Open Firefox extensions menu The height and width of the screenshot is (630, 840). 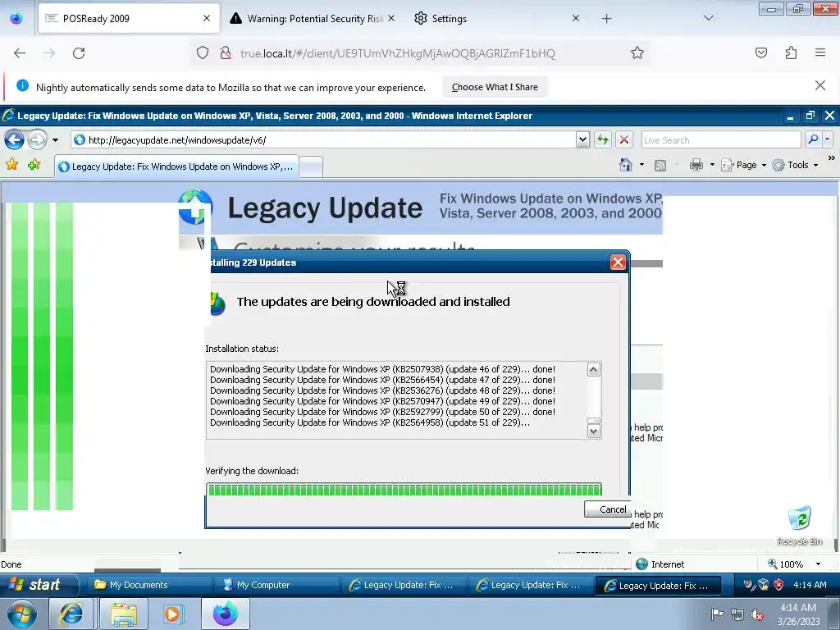coord(792,52)
